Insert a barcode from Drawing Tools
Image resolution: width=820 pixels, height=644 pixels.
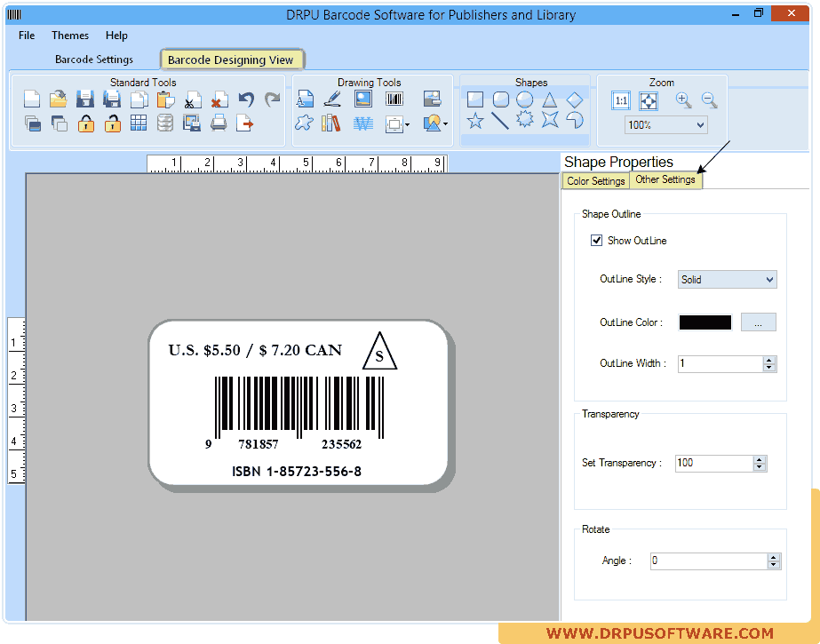point(394,99)
